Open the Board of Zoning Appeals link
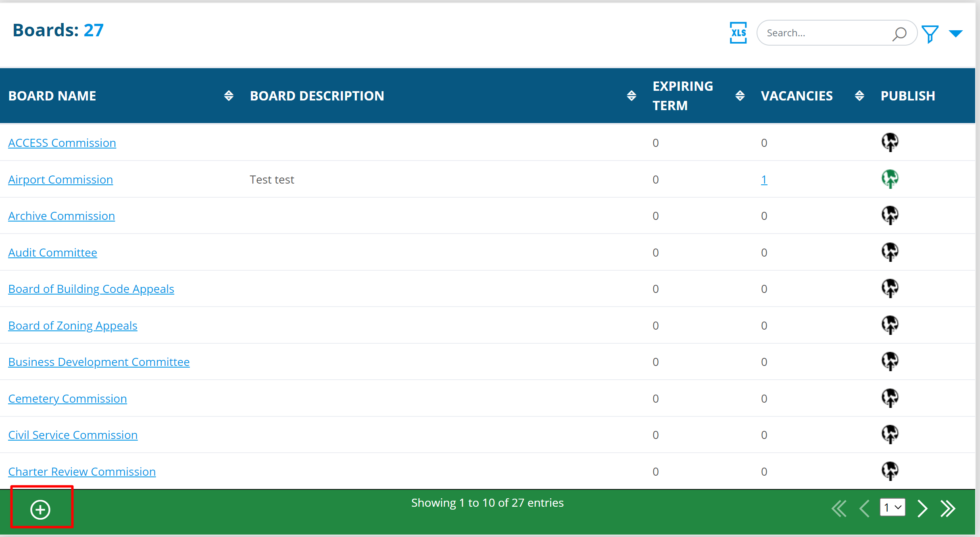The width and height of the screenshot is (980, 537). (73, 326)
